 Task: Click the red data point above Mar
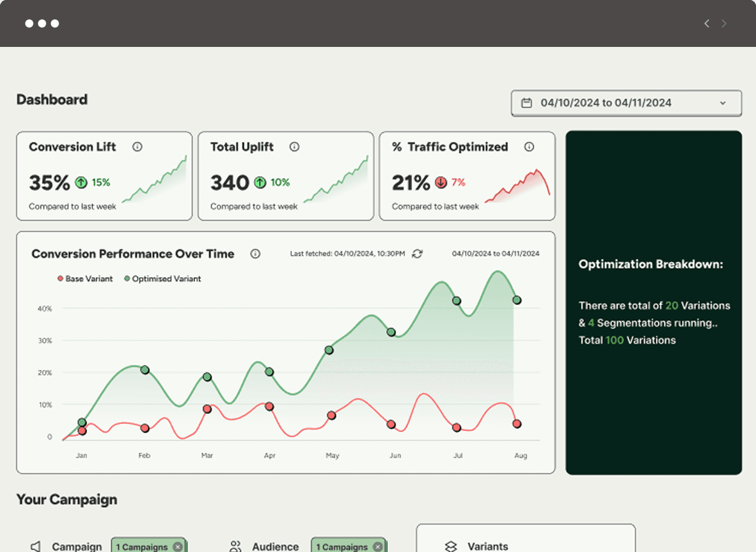(x=207, y=409)
